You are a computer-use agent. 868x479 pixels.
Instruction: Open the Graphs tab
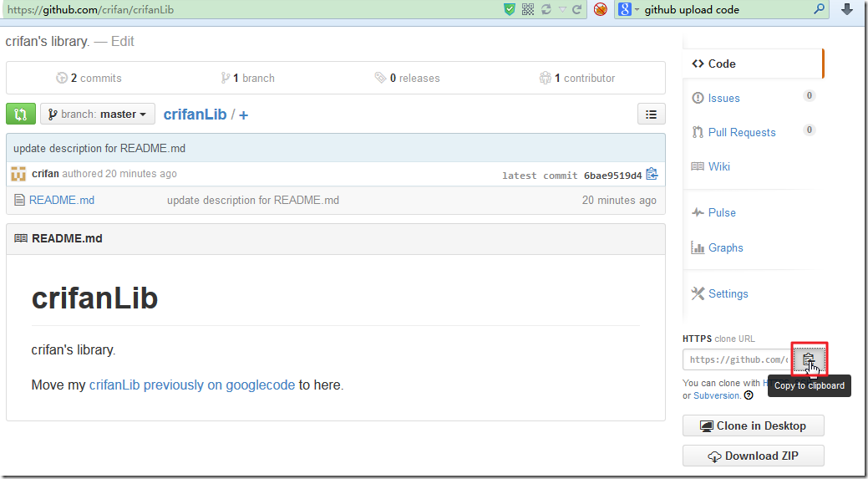pos(725,247)
